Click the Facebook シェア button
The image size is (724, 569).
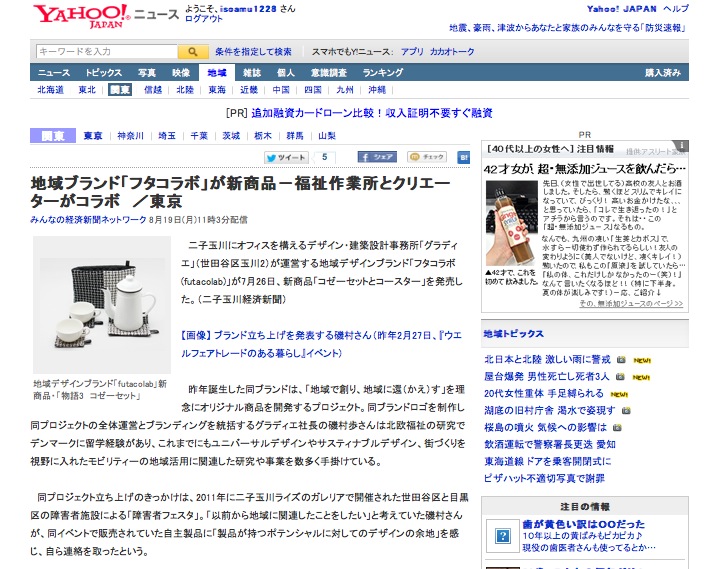click(377, 157)
